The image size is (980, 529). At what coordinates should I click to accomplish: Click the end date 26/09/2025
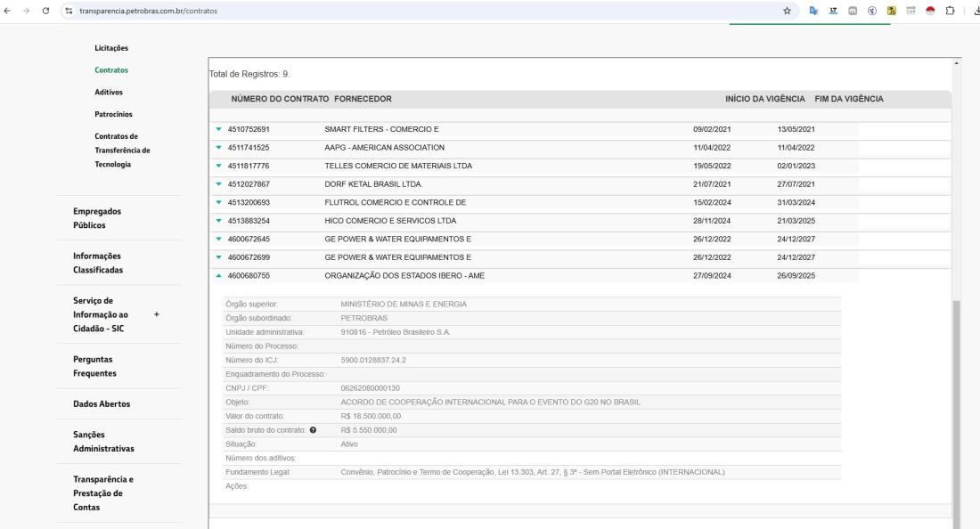click(x=796, y=275)
